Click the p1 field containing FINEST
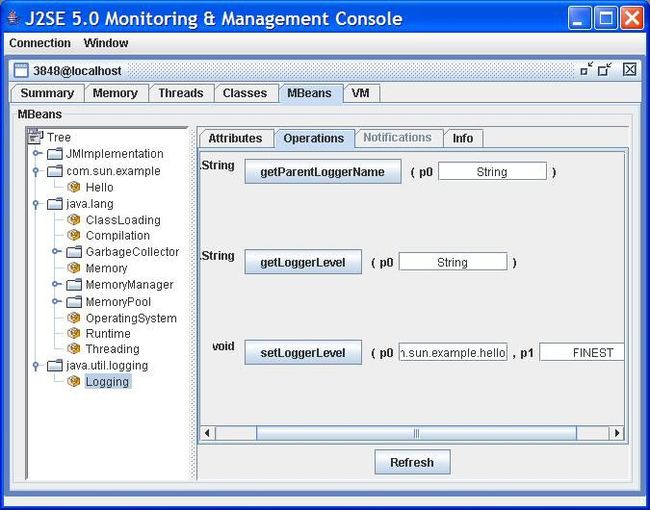650x510 pixels. (582, 353)
